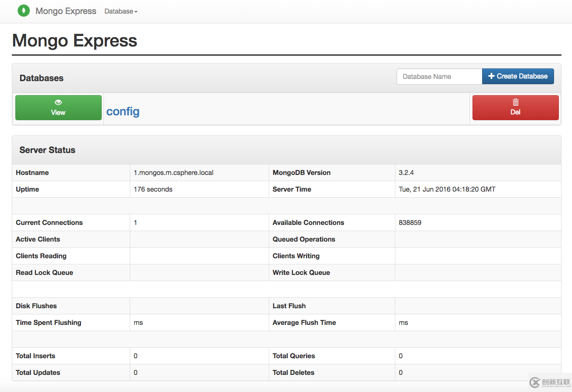The height and width of the screenshot is (392, 572).
Task: Click the Server Status panel heading
Action: tap(47, 150)
